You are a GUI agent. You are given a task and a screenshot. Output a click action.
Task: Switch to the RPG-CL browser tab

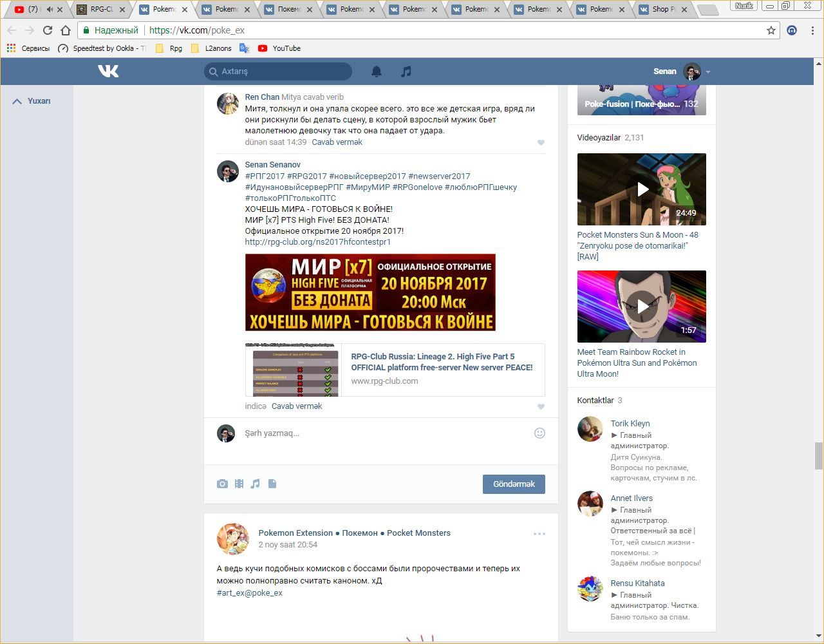100,9
